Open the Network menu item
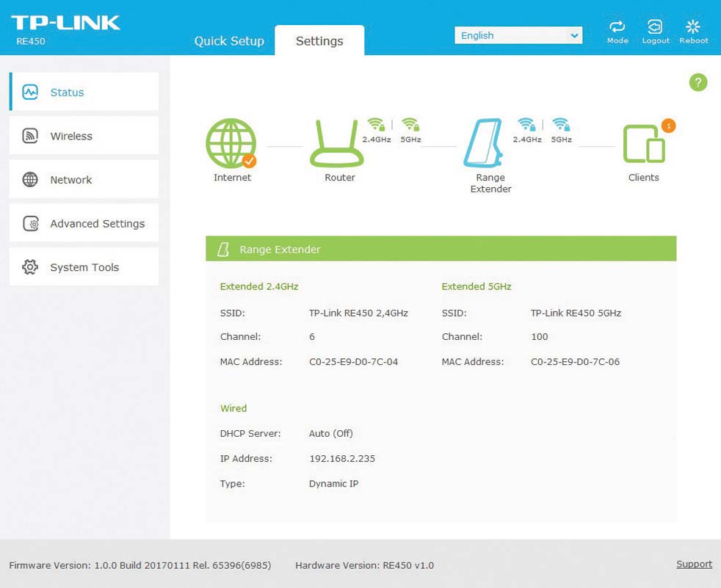The image size is (721, 588). point(84,179)
